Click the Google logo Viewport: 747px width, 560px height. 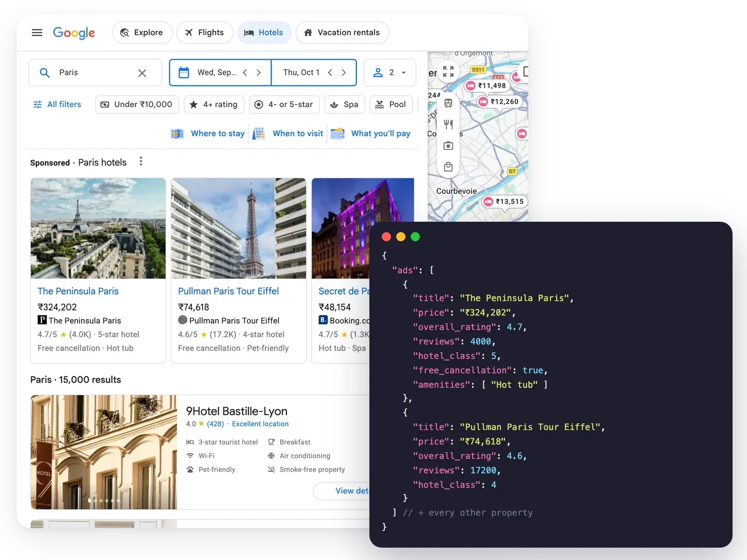[74, 33]
